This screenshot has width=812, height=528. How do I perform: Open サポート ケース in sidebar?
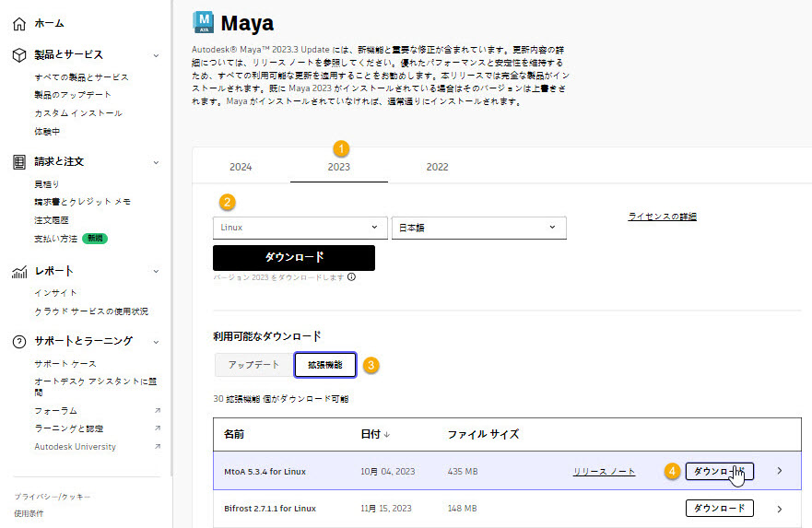coord(65,363)
